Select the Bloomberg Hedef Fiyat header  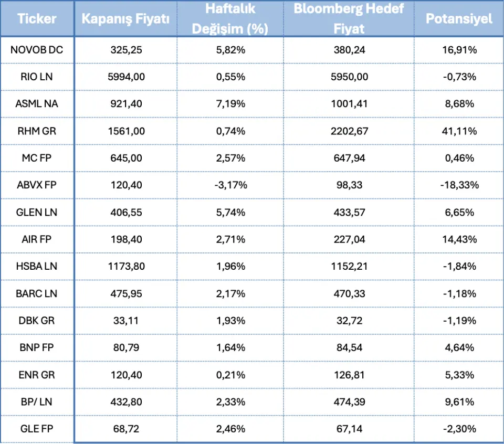click(349, 19)
